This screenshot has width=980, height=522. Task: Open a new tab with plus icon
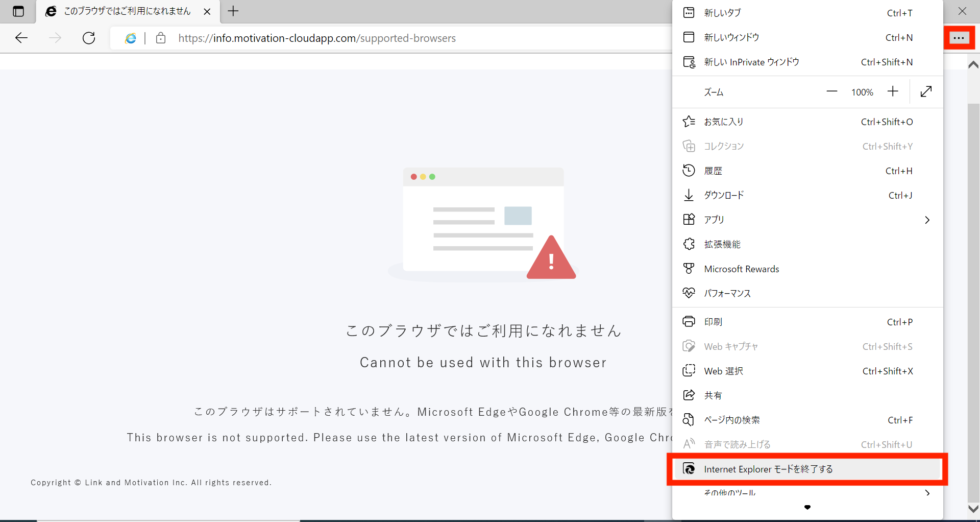[x=233, y=11]
